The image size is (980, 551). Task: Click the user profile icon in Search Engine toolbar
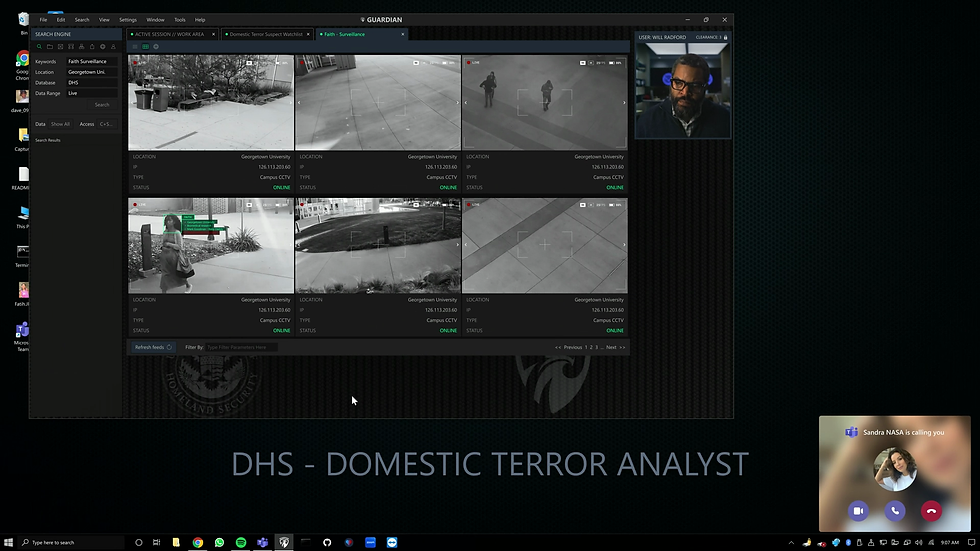[113, 47]
